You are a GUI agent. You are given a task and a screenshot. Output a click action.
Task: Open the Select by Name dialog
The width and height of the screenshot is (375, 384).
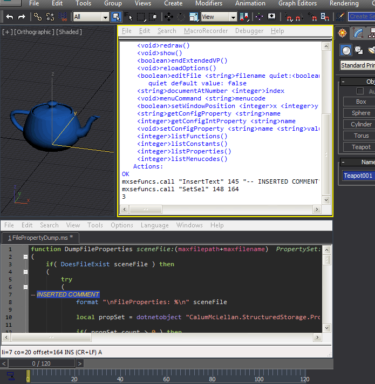pos(128,17)
